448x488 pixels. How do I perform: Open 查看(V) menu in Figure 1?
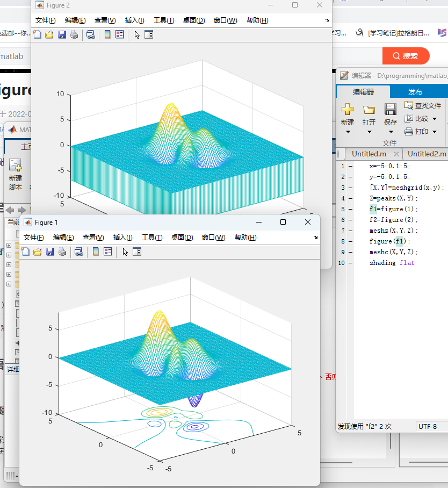(93, 238)
